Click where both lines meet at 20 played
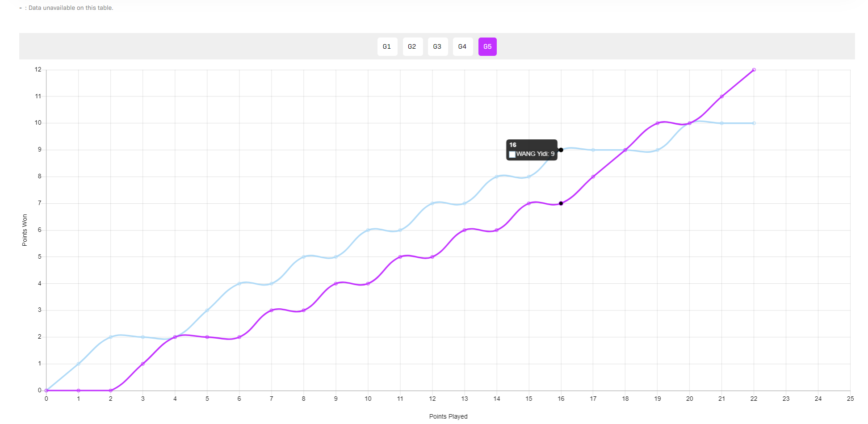The width and height of the screenshot is (868, 424). coord(690,123)
